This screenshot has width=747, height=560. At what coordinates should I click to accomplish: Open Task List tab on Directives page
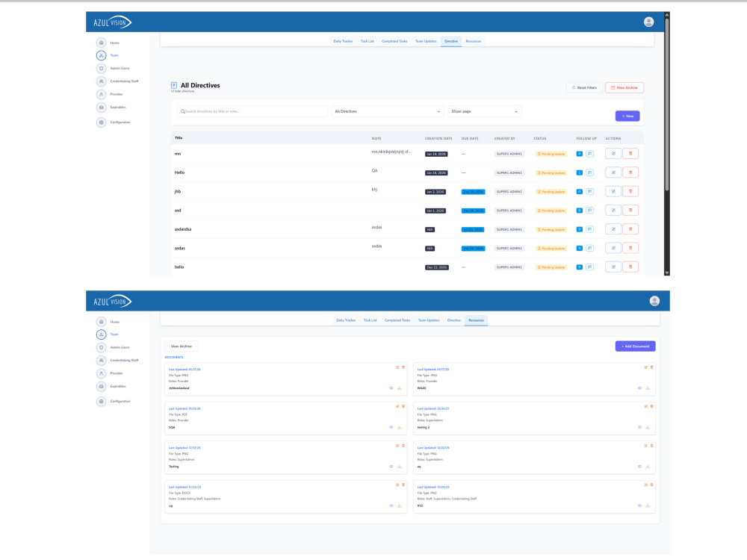coord(367,41)
